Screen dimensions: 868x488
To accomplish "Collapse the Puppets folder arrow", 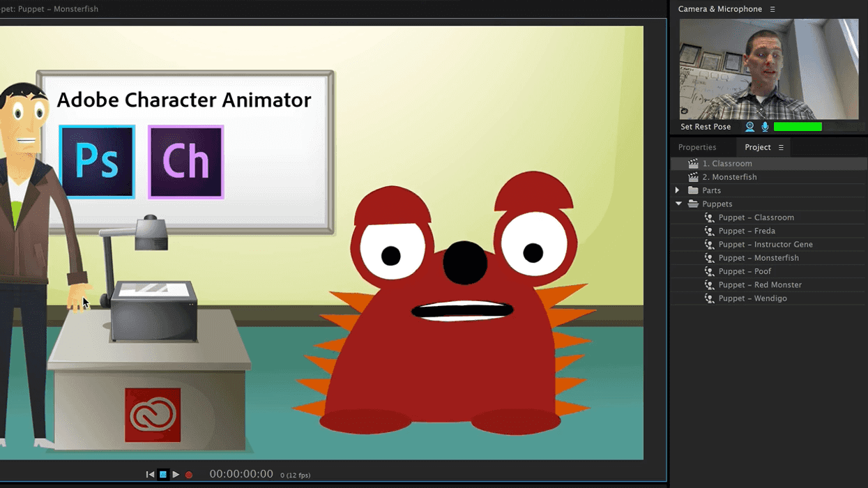I will coord(678,204).
